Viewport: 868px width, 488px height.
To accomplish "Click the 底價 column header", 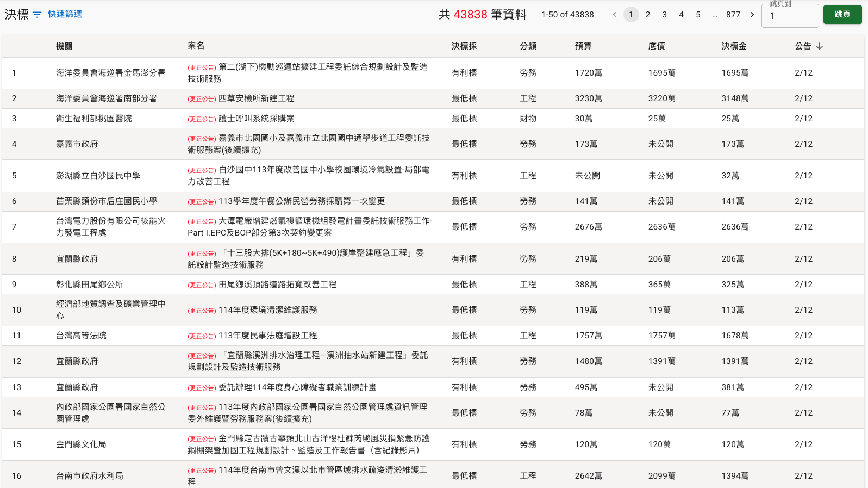I will (x=657, y=46).
